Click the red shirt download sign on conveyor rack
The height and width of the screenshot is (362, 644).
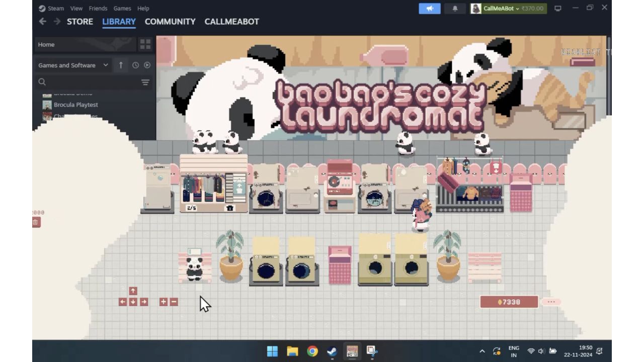tap(496, 167)
